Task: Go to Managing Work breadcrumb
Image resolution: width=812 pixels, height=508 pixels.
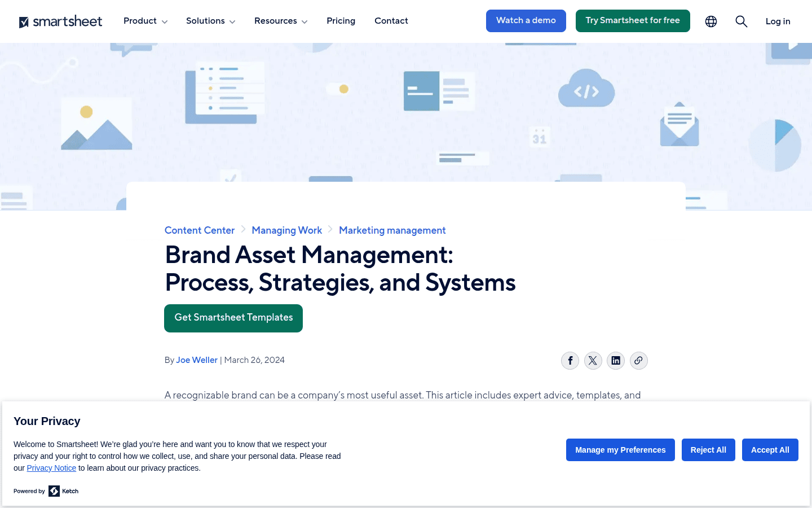Action: tap(287, 230)
